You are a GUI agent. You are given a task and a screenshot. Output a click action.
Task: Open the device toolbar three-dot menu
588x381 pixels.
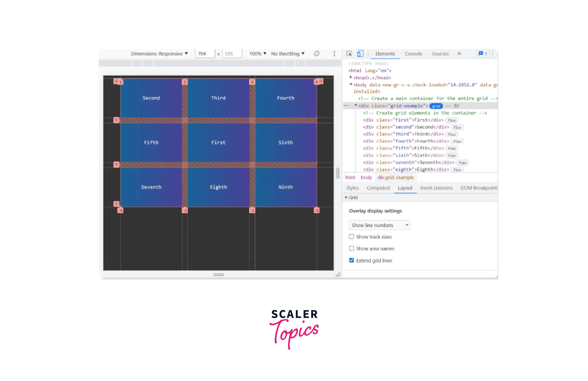pos(334,54)
